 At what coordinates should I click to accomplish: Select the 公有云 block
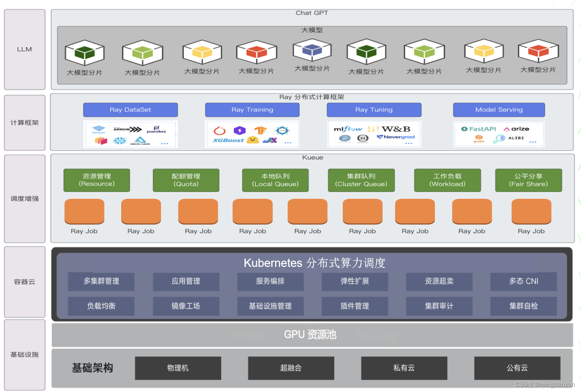coord(517,368)
